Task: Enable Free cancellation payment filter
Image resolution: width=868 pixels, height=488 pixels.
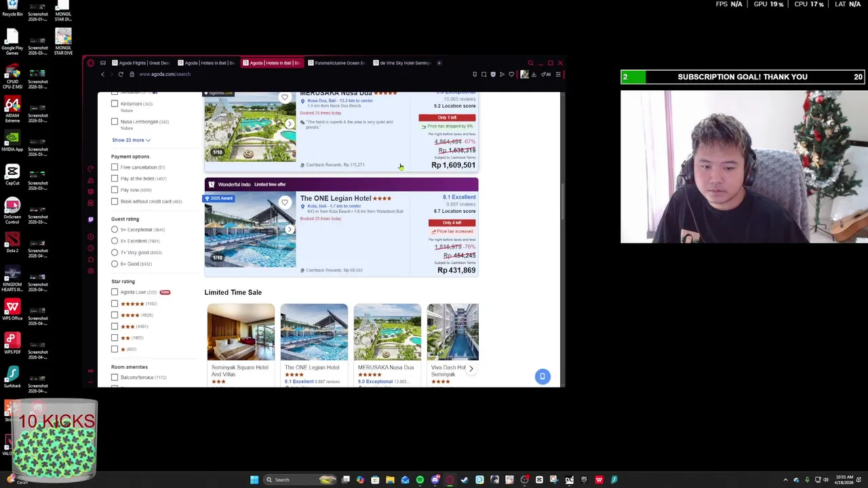Action: [115, 167]
